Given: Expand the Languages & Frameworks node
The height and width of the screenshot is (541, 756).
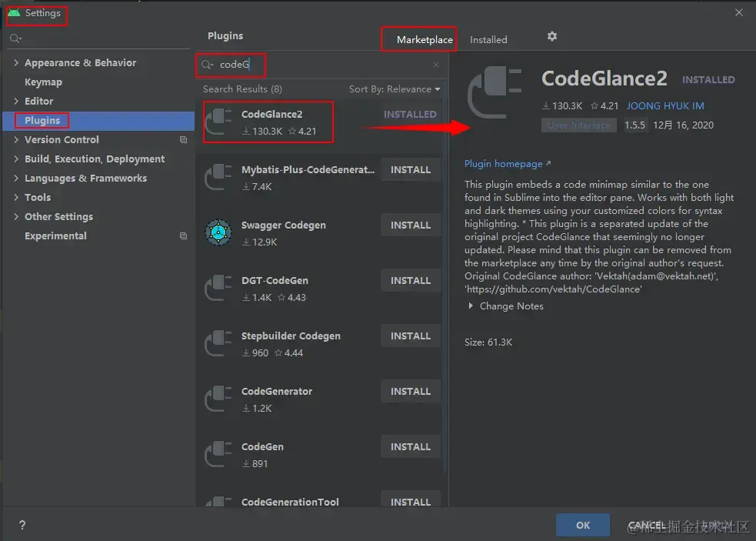Looking at the screenshot, I should 16,178.
